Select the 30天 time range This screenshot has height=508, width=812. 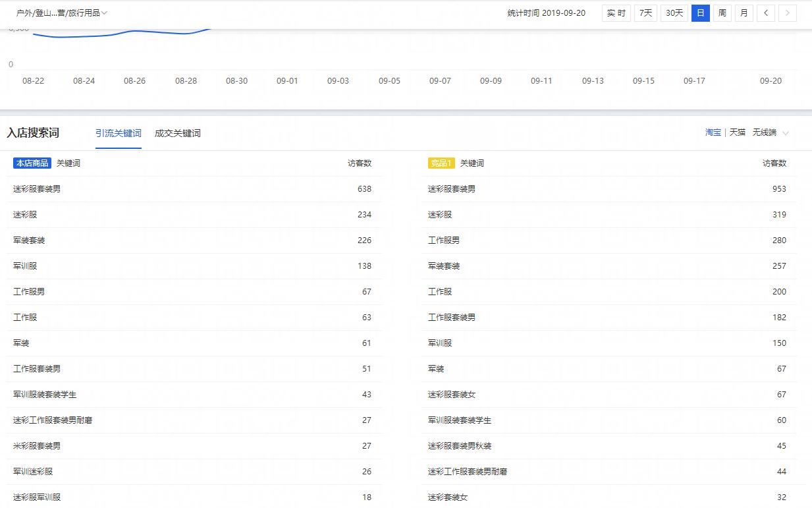[674, 13]
